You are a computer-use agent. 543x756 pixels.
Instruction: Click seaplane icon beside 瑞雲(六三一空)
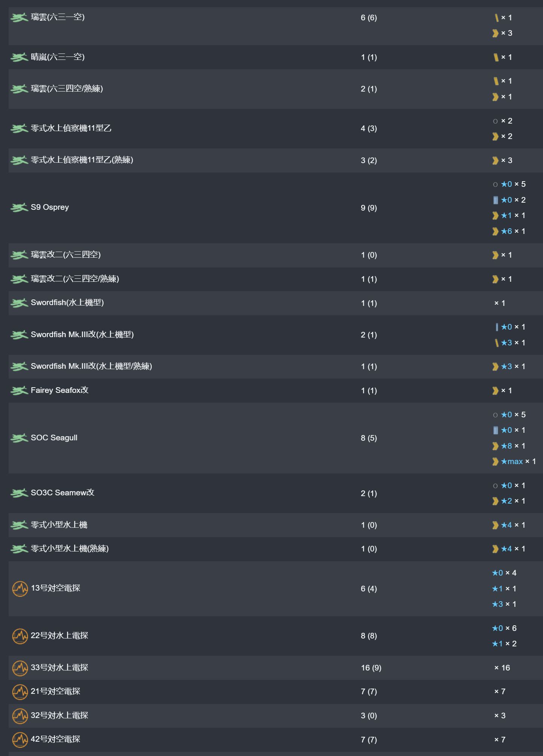[19, 17]
